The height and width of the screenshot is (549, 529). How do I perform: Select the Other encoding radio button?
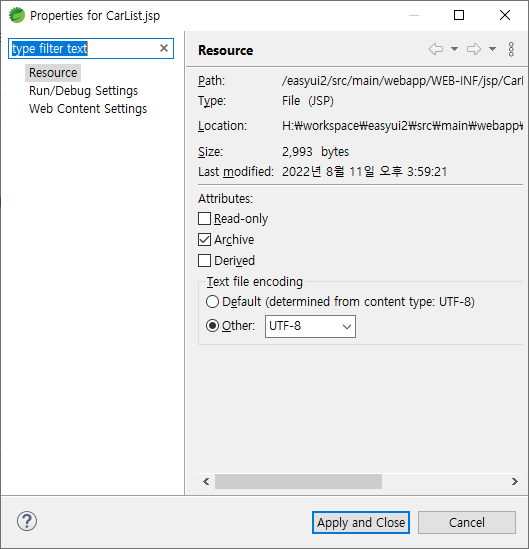213,326
